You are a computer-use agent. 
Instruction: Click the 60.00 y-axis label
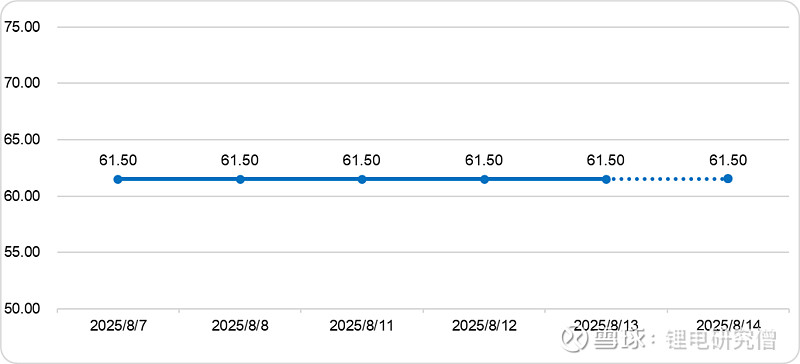tap(22, 196)
